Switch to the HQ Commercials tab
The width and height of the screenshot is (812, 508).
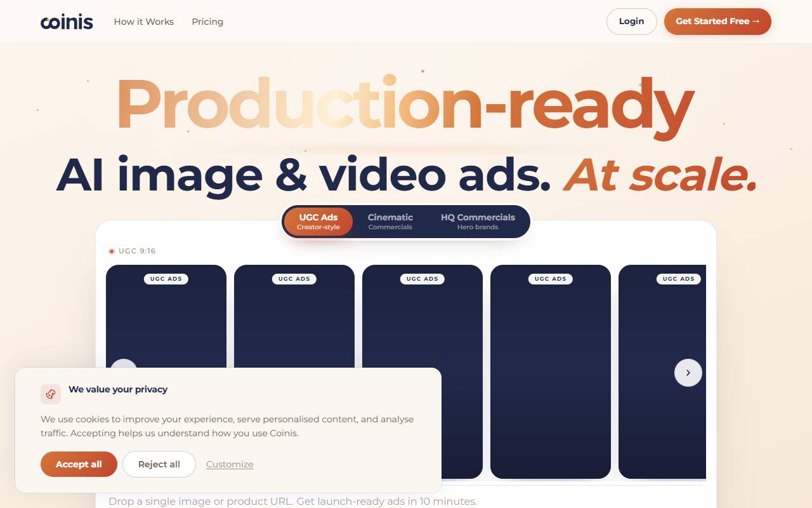[x=478, y=222]
